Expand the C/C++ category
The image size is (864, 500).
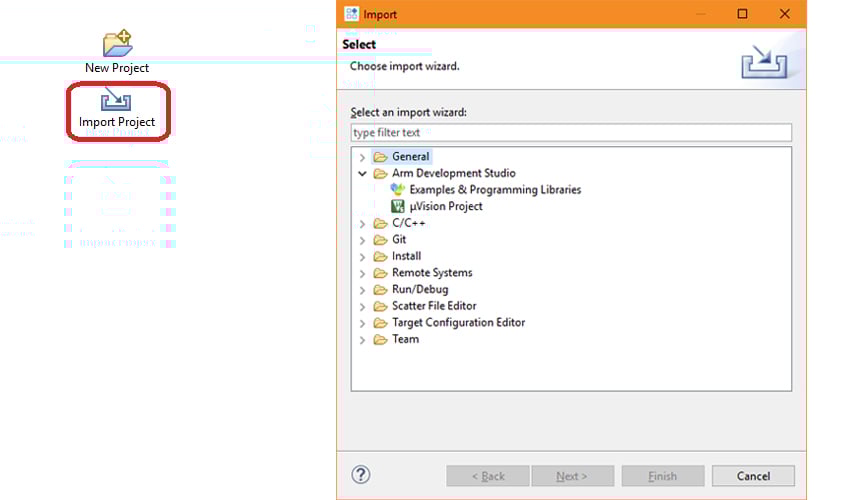click(362, 224)
